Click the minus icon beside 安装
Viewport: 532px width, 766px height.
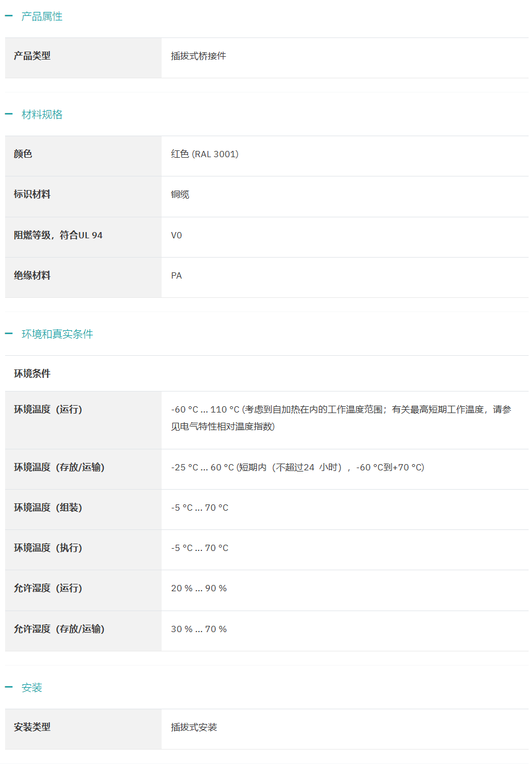[9, 687]
